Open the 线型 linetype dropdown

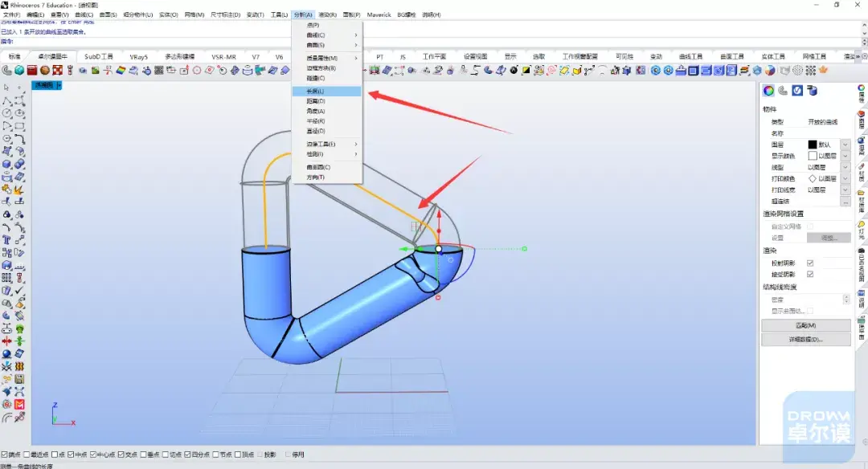(x=845, y=167)
